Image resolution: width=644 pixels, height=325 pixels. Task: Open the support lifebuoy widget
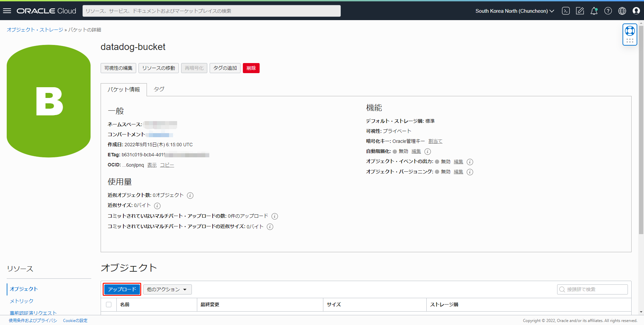630,31
